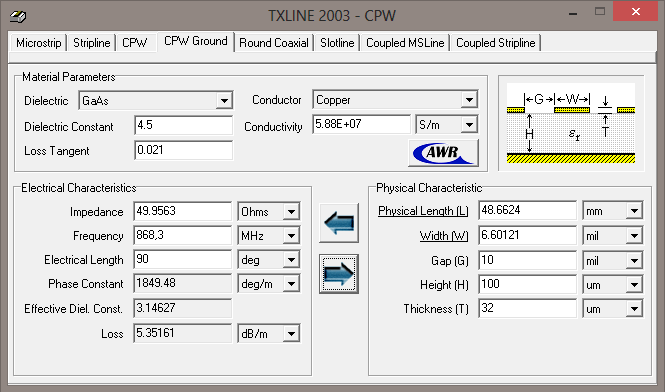The width and height of the screenshot is (665, 392).
Task: Click the AWR logo button
Action: click(x=444, y=153)
